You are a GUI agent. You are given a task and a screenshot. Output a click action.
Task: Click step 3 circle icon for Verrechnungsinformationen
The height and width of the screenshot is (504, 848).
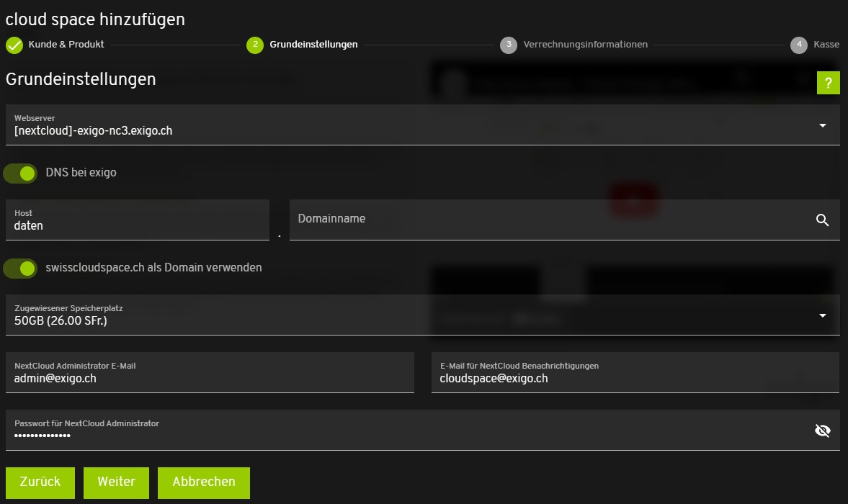(x=509, y=45)
